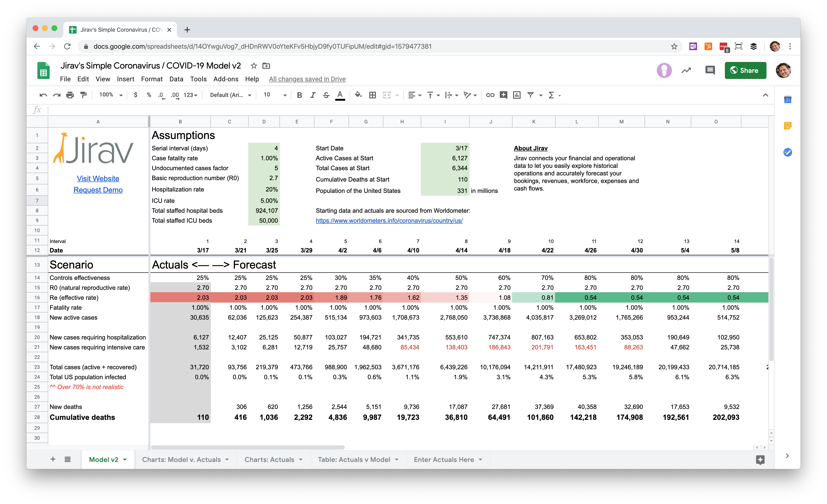Screen dimensions: 827x504
Task: Switch to Charts: Actuals sheet tab
Action: [269, 459]
